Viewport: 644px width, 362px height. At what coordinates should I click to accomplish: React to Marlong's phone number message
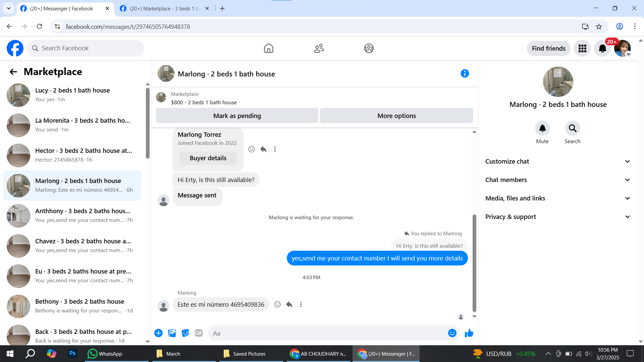[x=277, y=304]
